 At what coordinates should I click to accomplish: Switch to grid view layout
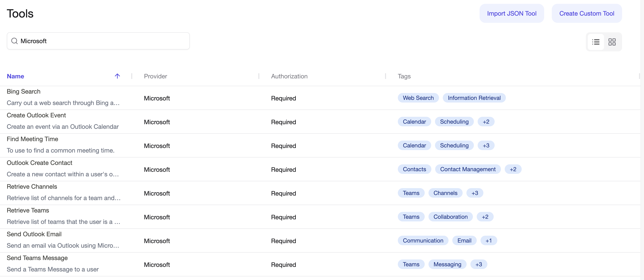click(612, 42)
